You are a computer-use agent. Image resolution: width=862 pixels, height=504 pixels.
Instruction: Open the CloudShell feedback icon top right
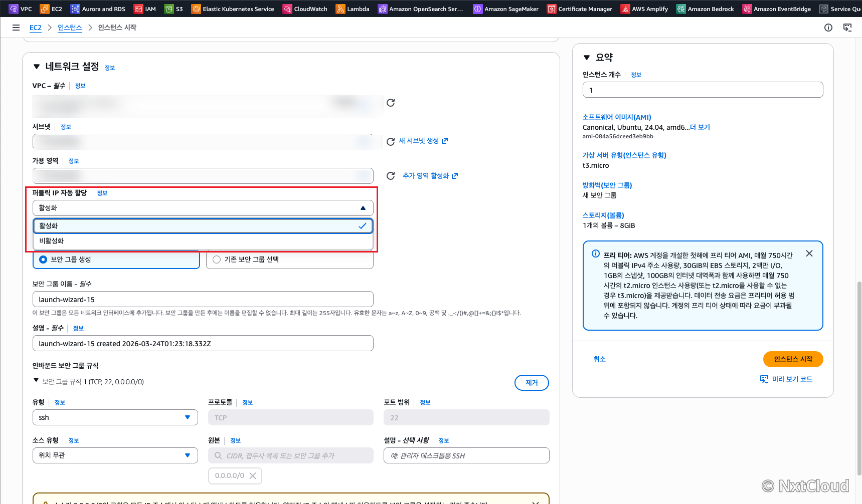[x=847, y=28]
